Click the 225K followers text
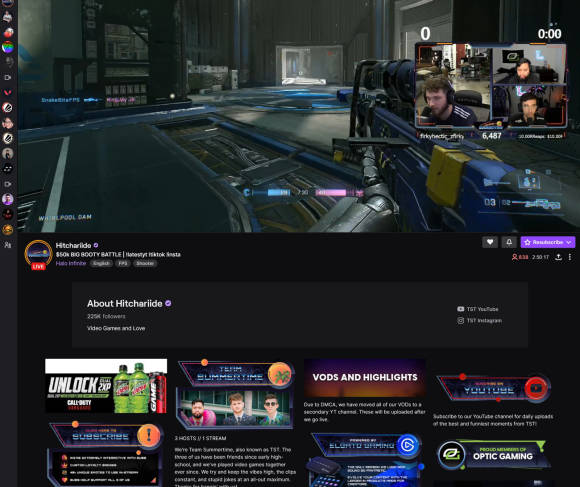Screen dimensions: 580x487 click(x=106, y=316)
